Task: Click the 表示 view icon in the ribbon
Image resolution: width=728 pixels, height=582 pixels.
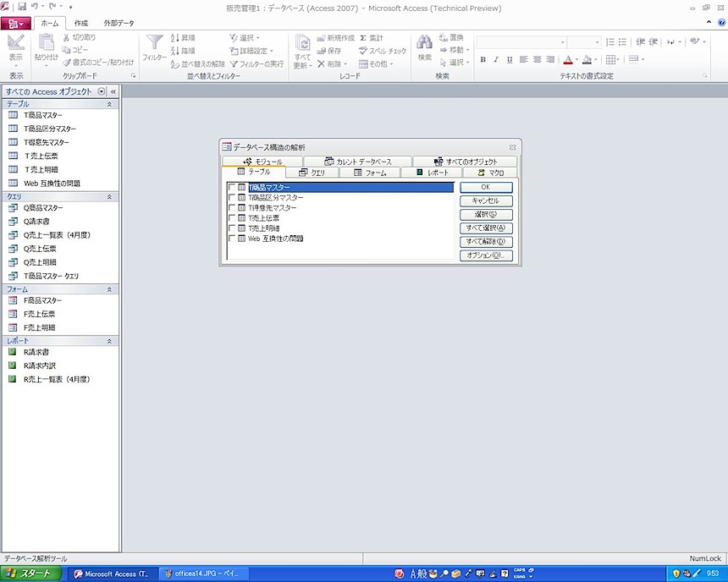Action: (16, 42)
